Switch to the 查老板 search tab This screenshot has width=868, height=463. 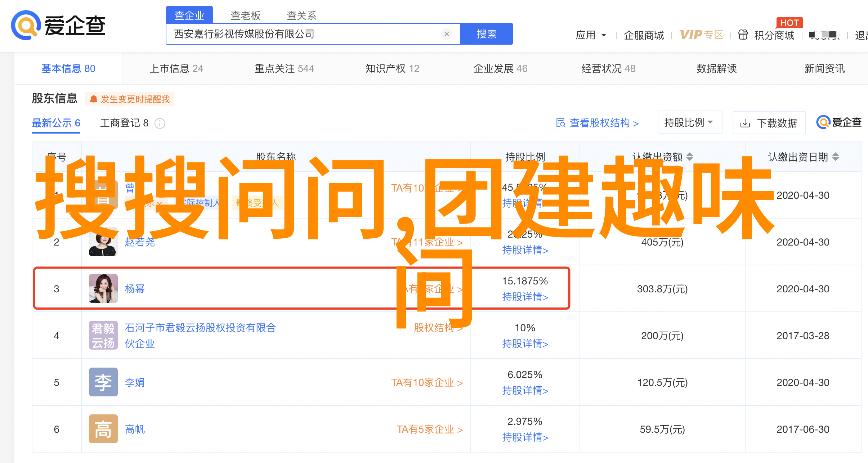(245, 15)
